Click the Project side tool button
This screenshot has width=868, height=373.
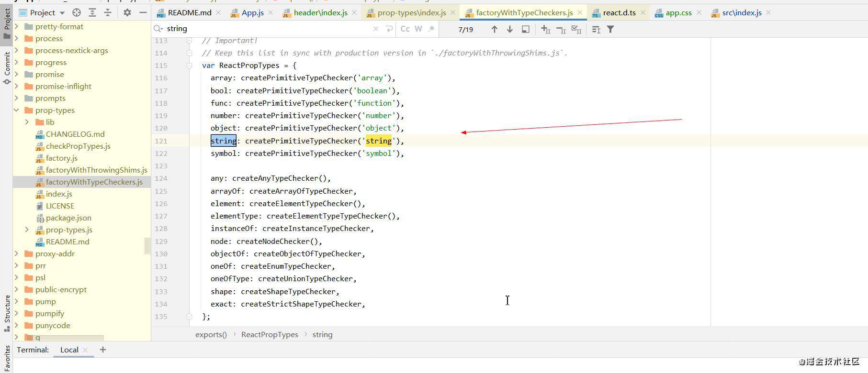point(7,24)
